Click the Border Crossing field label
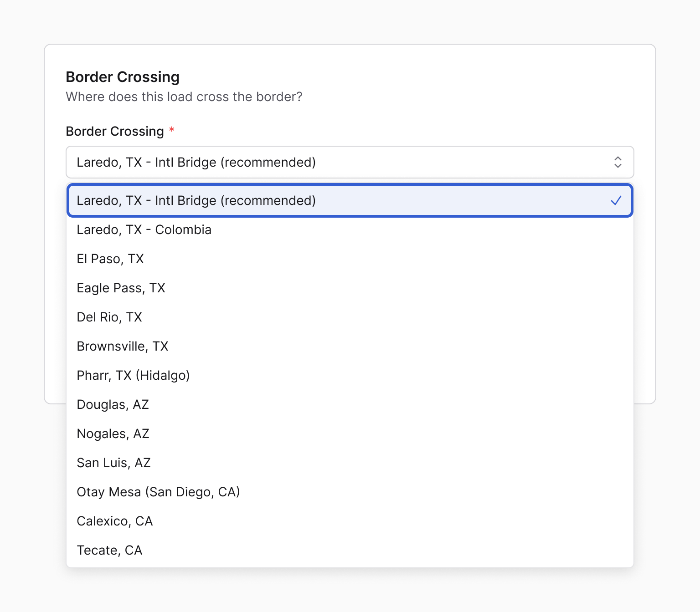The height and width of the screenshot is (612, 700). click(115, 131)
